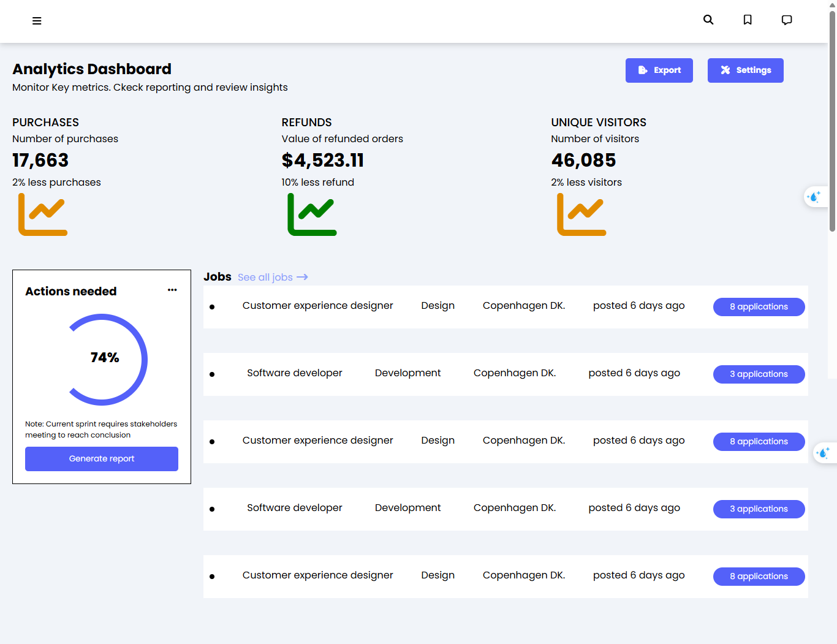Click the lower water droplet floating icon
Image resolution: width=837 pixels, height=644 pixels.
coord(824,453)
